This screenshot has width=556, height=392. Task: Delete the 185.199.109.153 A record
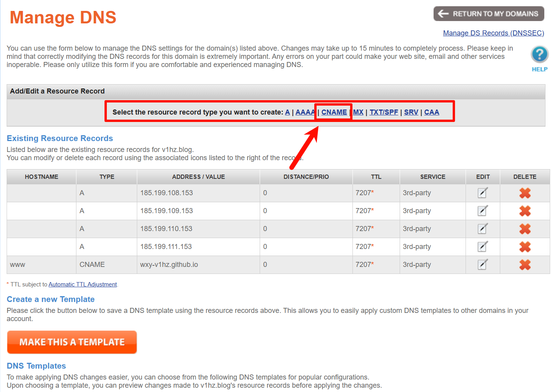coord(525,211)
